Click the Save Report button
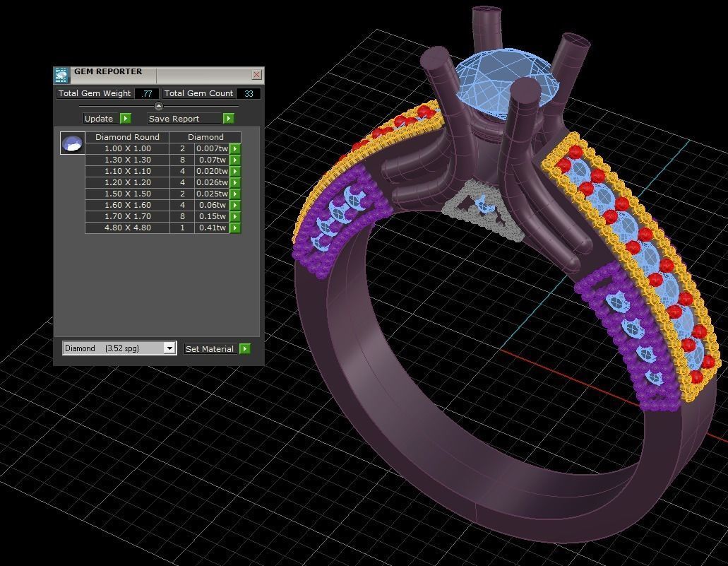 click(185, 119)
